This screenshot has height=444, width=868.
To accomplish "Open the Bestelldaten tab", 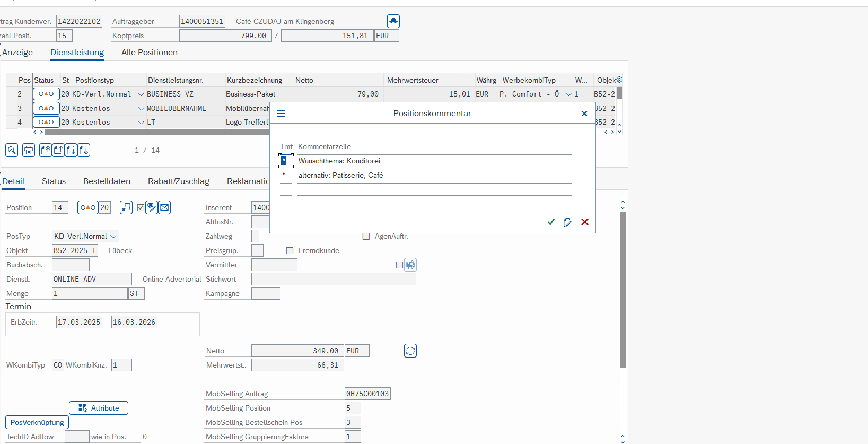I will [x=107, y=181].
